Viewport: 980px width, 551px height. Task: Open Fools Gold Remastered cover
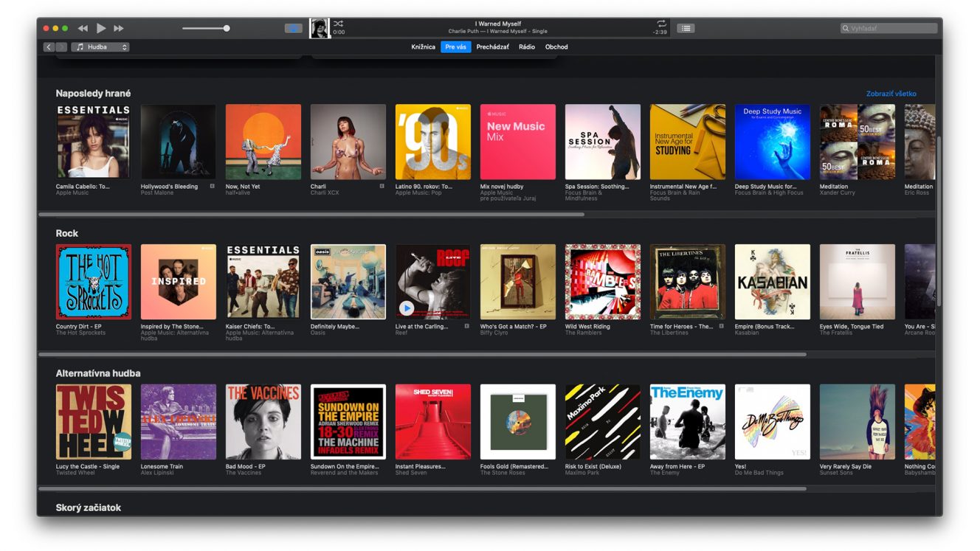point(518,422)
